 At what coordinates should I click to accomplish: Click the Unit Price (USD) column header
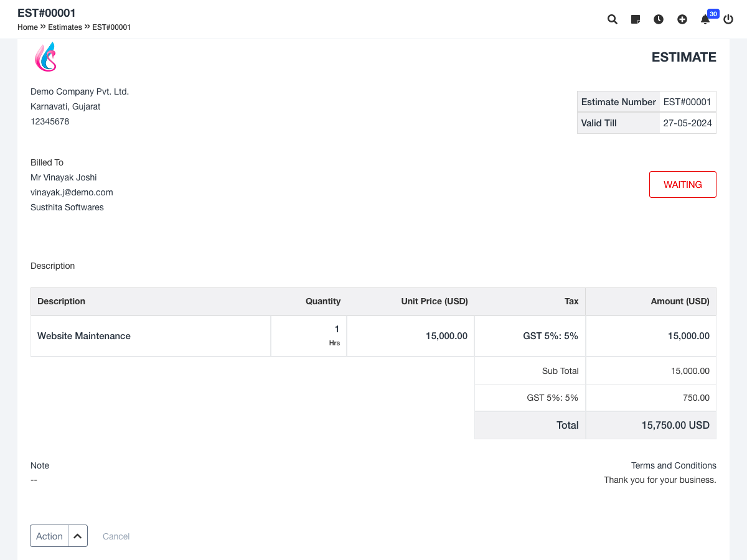tap(434, 301)
